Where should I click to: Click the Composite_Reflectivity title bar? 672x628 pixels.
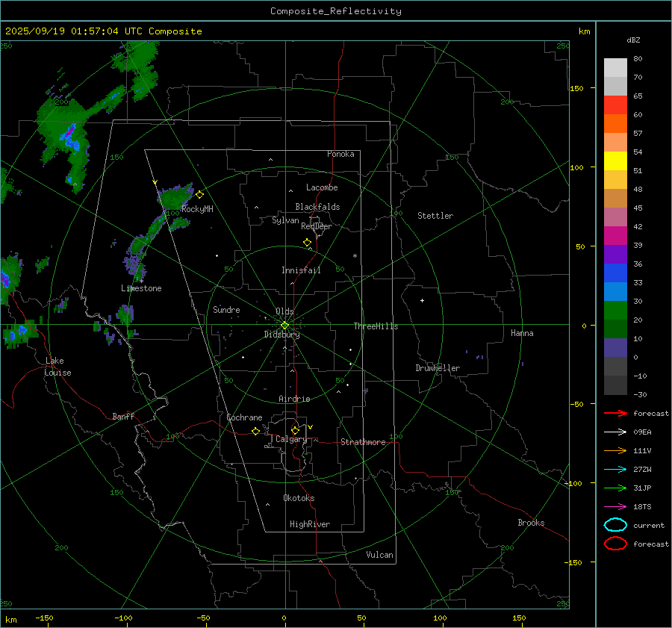pos(335,10)
